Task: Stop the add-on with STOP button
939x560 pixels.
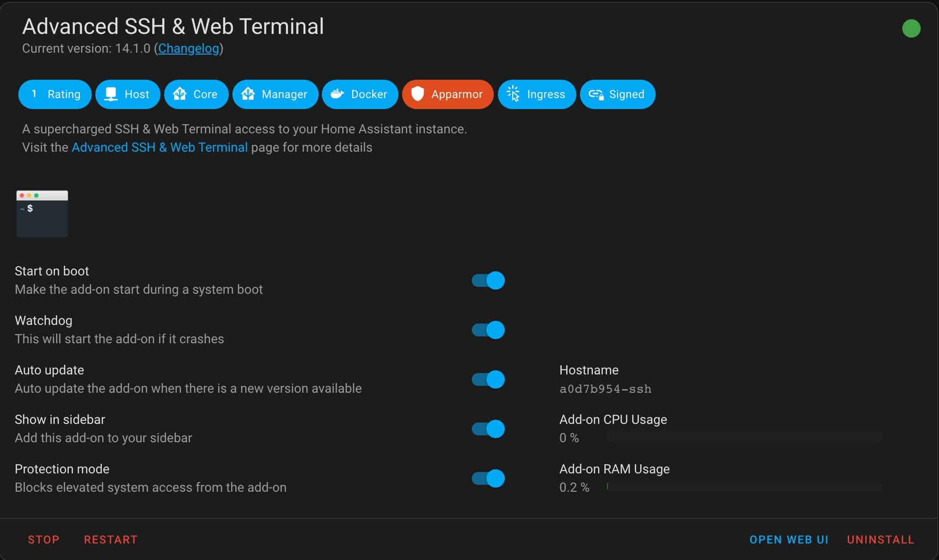Action: point(44,540)
